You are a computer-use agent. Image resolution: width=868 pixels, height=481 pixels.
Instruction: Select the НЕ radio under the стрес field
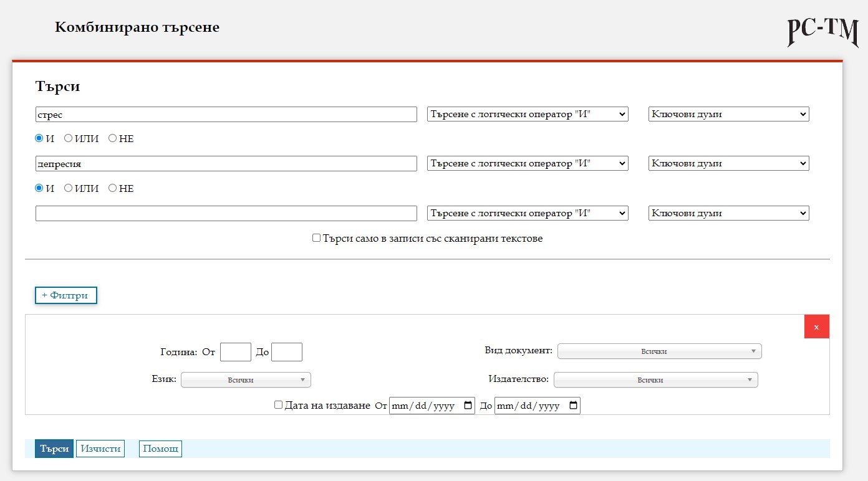click(112, 138)
